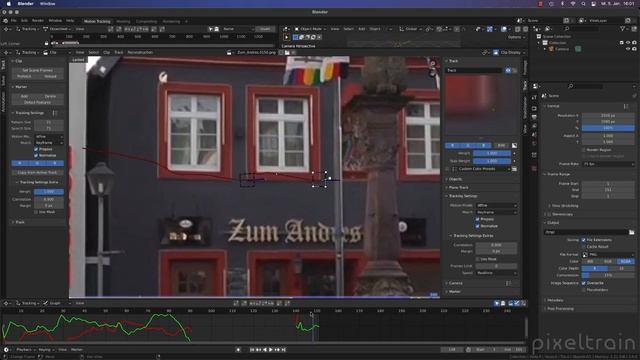The height and width of the screenshot is (360, 640).
Task: Toggle Use Mask checkbox in left panel
Action: [x=36, y=212]
